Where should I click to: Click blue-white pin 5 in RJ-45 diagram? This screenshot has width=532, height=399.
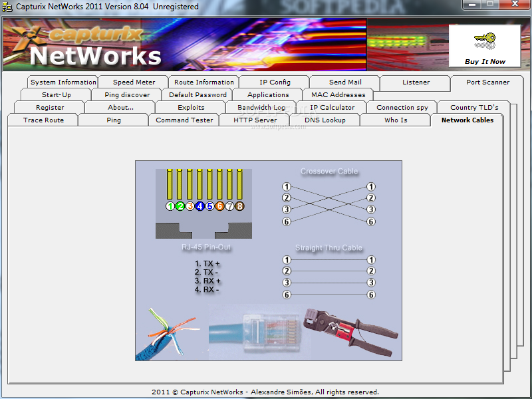[x=209, y=206]
